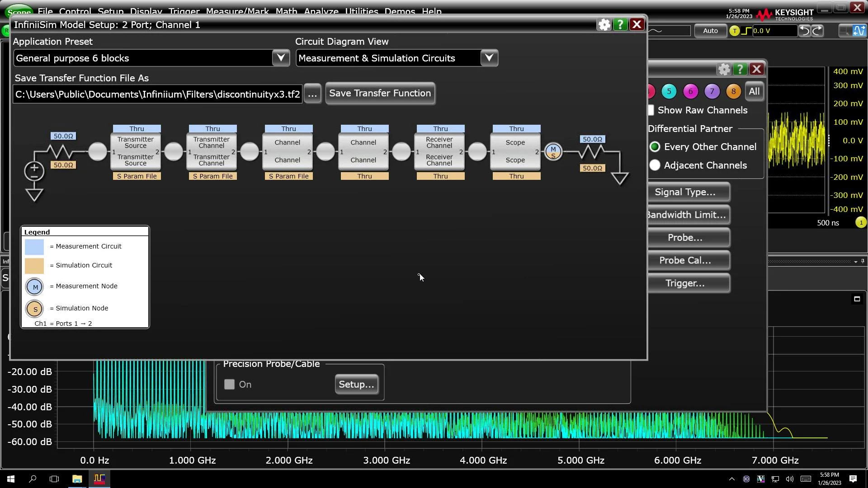The width and height of the screenshot is (868, 488).
Task: Open Bandwidth Limit settings
Action: click(689, 215)
